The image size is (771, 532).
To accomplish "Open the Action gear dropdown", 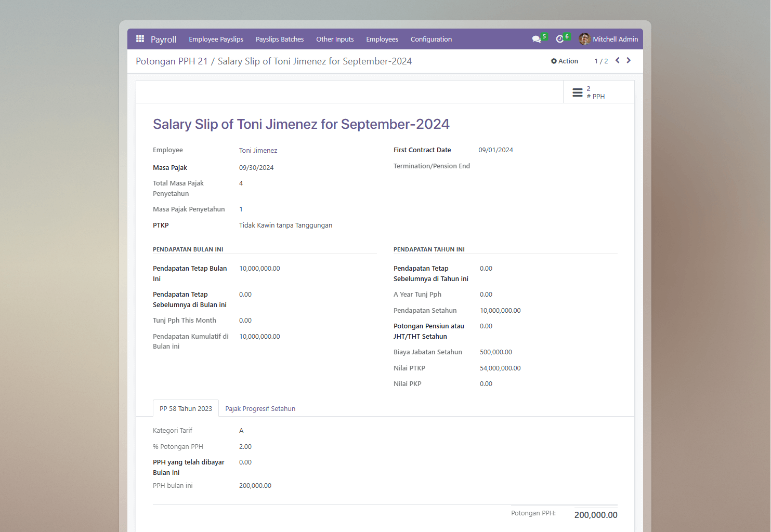I will (565, 61).
